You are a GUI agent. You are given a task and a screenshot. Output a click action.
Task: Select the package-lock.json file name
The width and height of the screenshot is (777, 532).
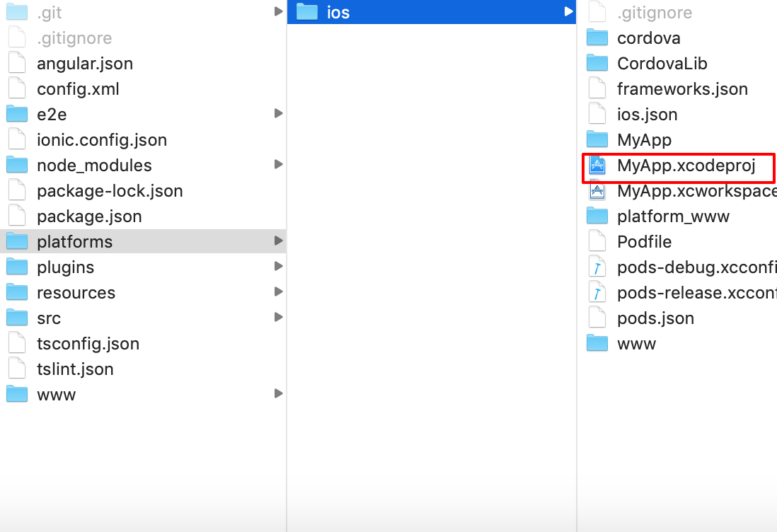(x=110, y=191)
